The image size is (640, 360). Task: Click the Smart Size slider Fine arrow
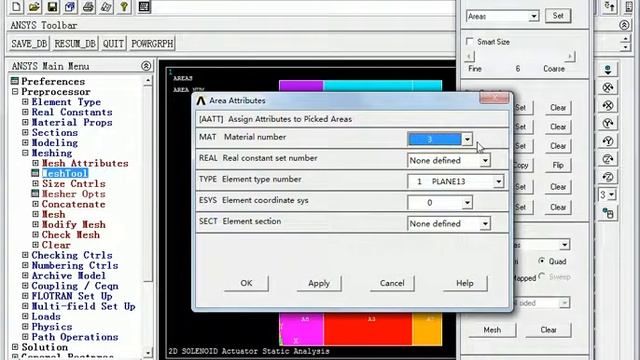(x=470, y=56)
